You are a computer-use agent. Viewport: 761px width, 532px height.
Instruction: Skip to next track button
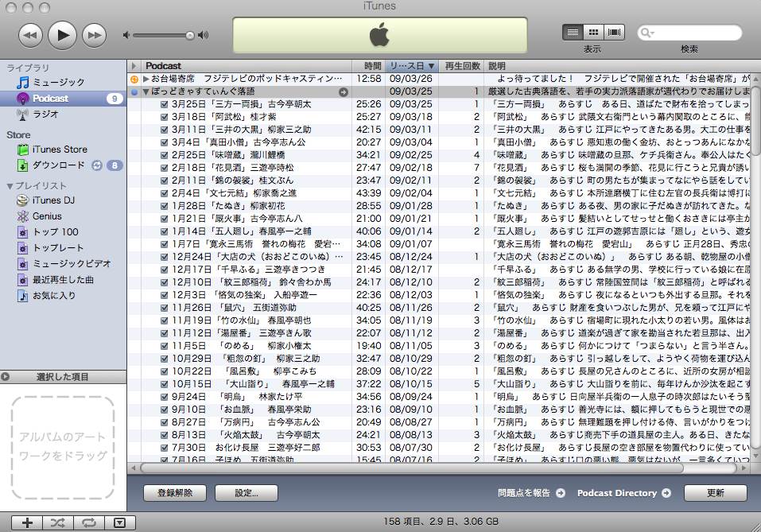[x=94, y=36]
